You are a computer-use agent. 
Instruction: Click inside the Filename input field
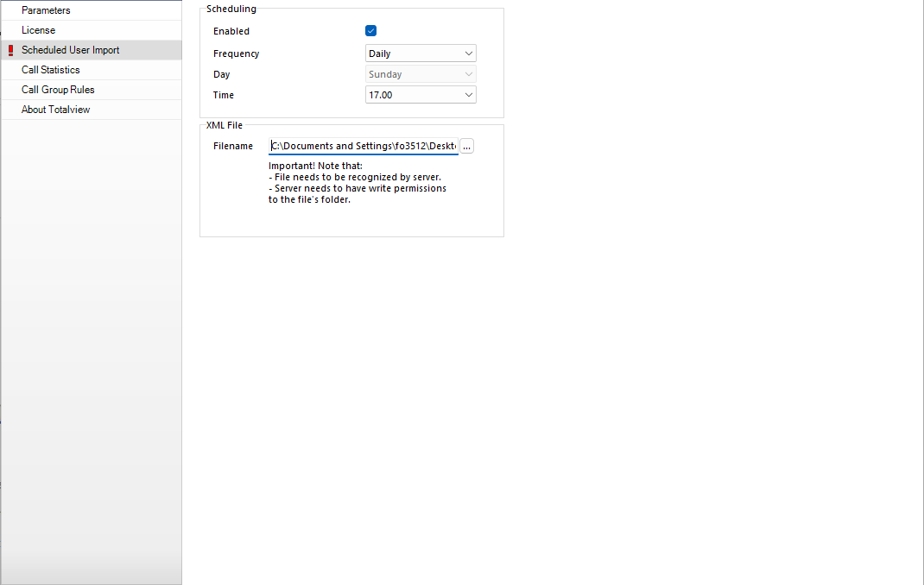click(x=364, y=146)
